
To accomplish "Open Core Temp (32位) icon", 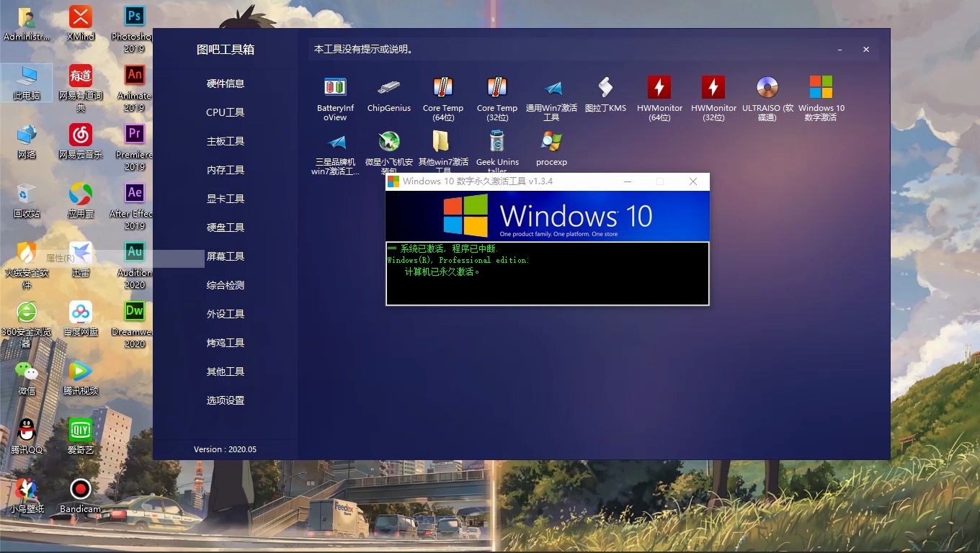I will pos(497,88).
